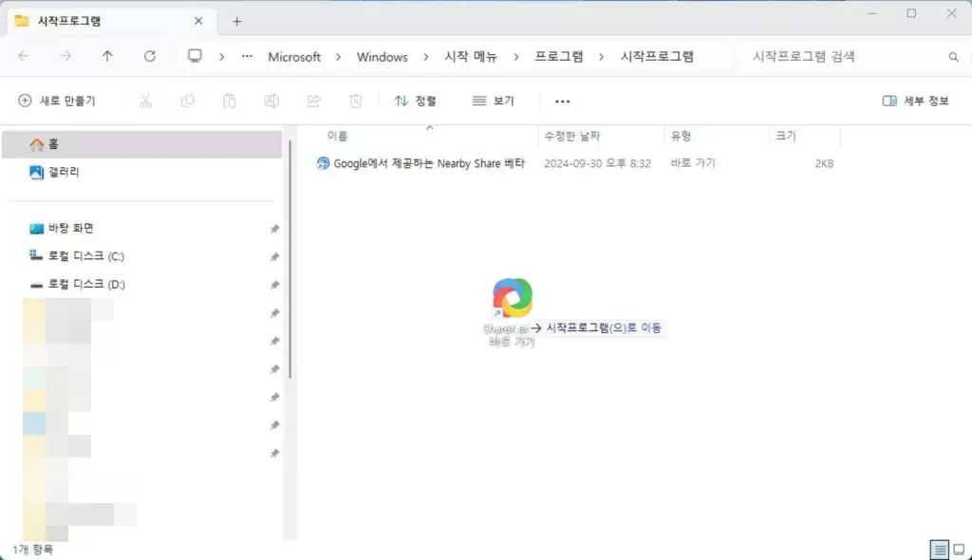The width and height of the screenshot is (972, 560).
Task: Click the Share icon in the toolbar
Action: point(313,101)
